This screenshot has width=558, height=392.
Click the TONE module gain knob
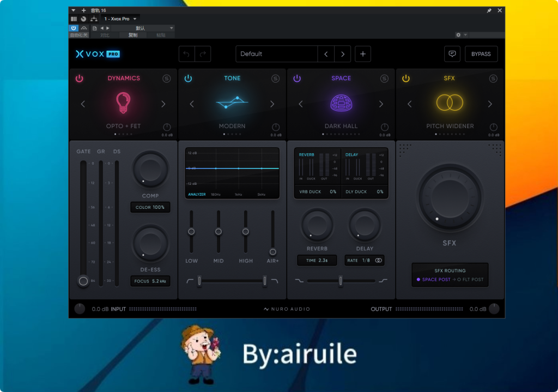pyautogui.click(x=276, y=127)
